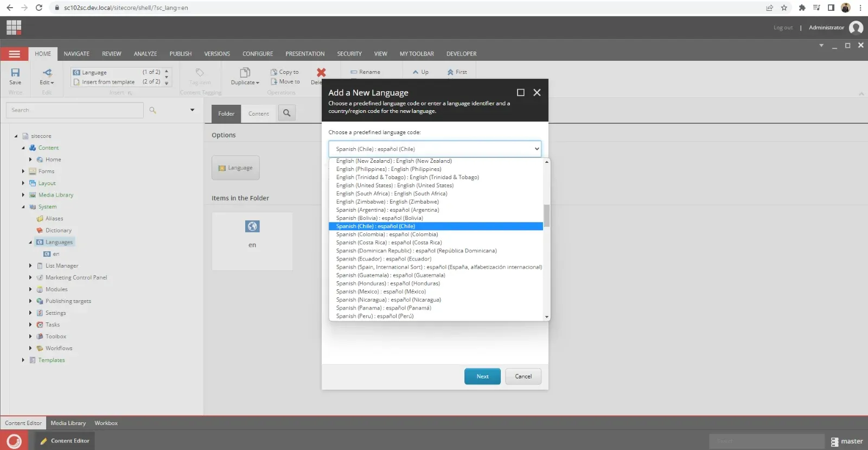Open the PRESENTATION ribbon tab
The image size is (868, 450).
pyautogui.click(x=305, y=54)
